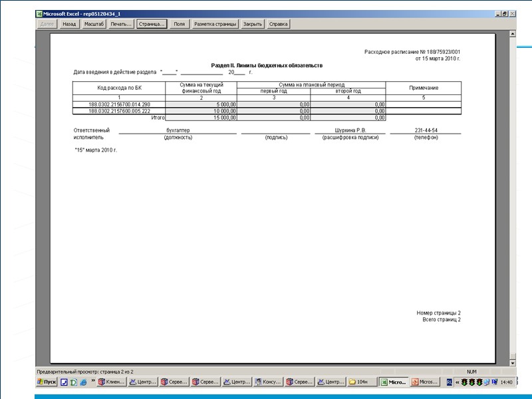Click the green D quick launch icon

73,382
